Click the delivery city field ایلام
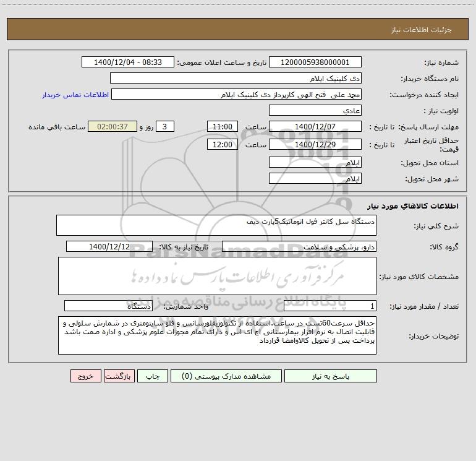Screen dimensions: 476x461 [x=315, y=178]
